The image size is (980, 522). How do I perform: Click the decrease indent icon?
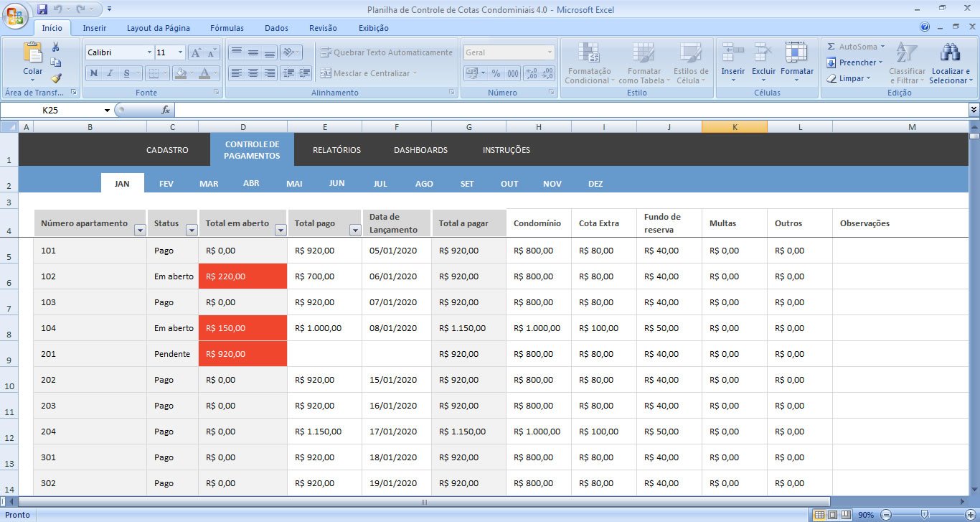point(288,73)
